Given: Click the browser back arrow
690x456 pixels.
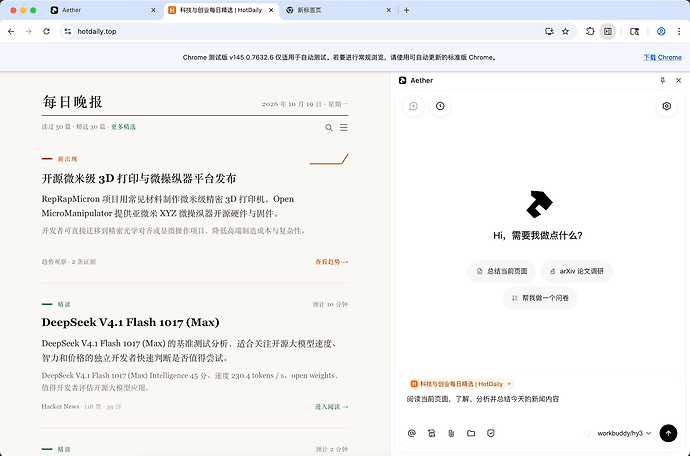Looking at the screenshot, I should [11, 31].
